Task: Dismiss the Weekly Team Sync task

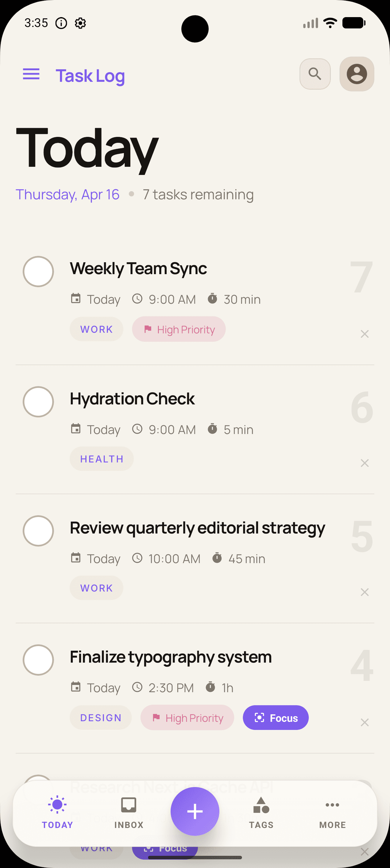Action: tap(364, 334)
